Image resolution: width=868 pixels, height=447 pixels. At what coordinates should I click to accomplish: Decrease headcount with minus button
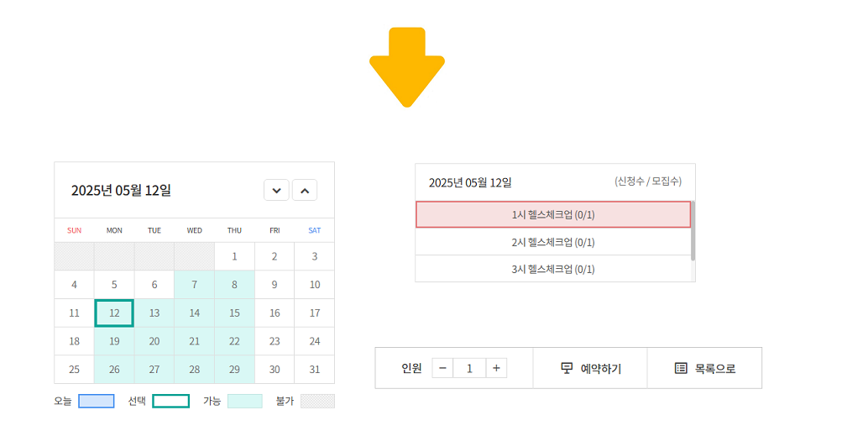(442, 368)
